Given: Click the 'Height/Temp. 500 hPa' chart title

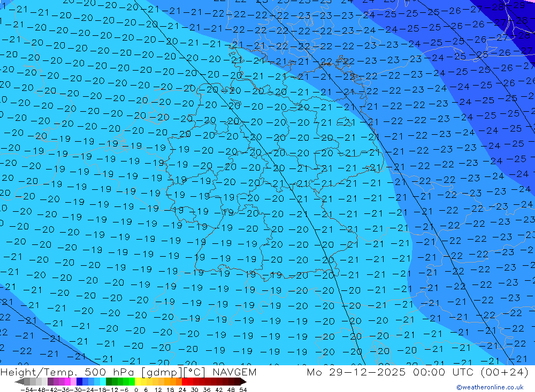Looking at the screenshot, I should click(x=66, y=372).
